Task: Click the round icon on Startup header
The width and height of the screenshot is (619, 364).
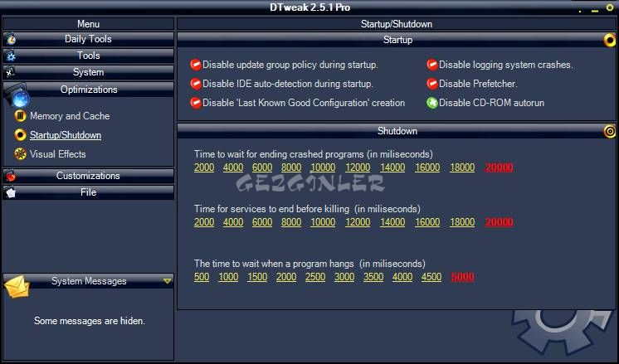Action: click(610, 40)
